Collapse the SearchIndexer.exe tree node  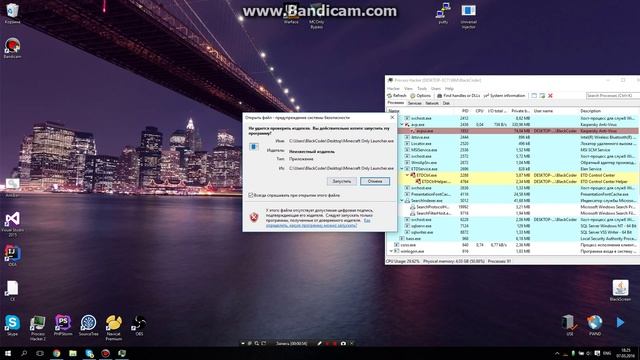click(402, 200)
